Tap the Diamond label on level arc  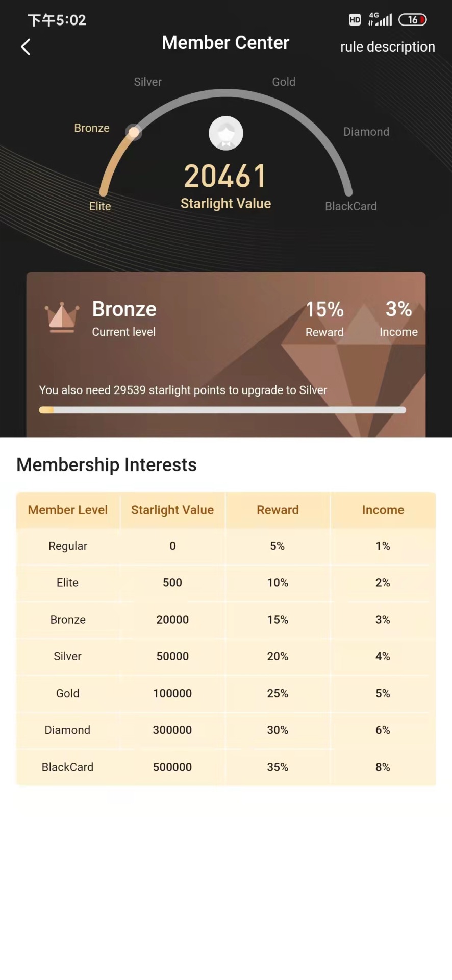coord(366,132)
